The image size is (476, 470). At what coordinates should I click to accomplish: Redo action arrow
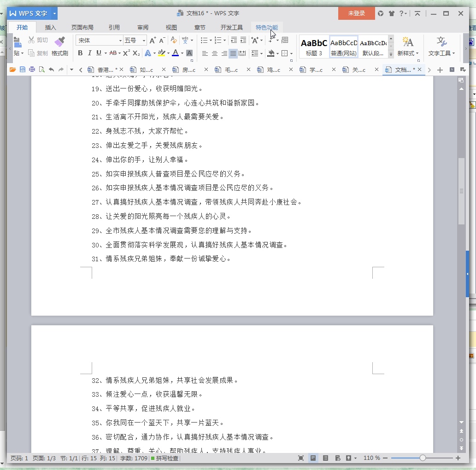(x=61, y=70)
